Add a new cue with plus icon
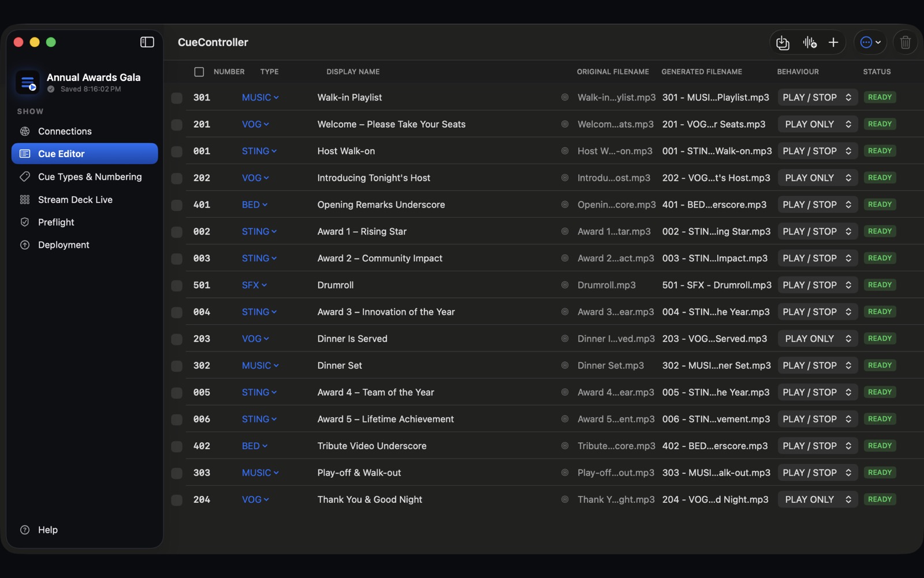This screenshot has width=924, height=578. pos(833,43)
